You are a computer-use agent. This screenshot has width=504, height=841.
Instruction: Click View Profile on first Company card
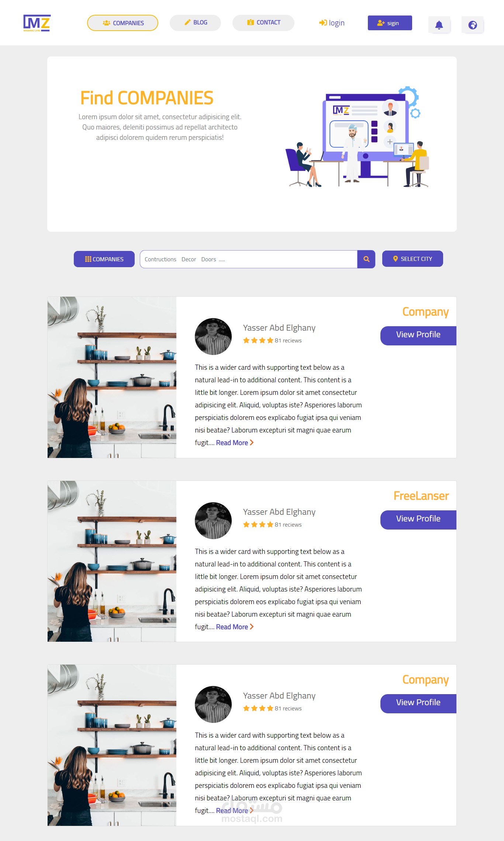[x=418, y=335]
